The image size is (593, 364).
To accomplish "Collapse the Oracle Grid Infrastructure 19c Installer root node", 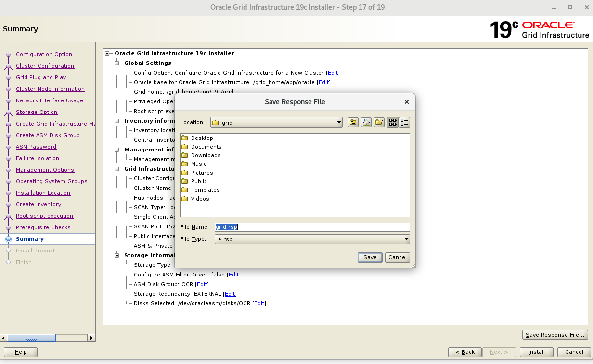I will click(x=108, y=53).
